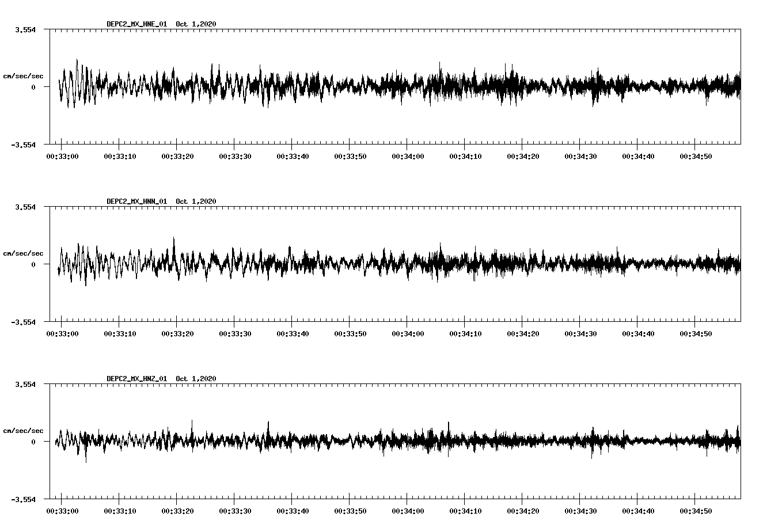This screenshot has width=782, height=532.
Task: Click the cm/sec/sec label beside middle trace
Action: (x=24, y=253)
